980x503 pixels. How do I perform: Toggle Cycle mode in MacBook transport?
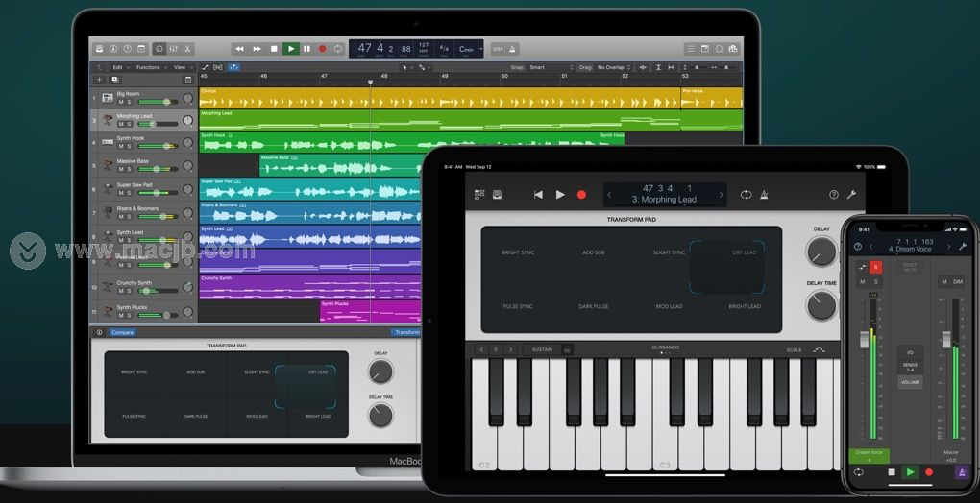click(x=338, y=49)
